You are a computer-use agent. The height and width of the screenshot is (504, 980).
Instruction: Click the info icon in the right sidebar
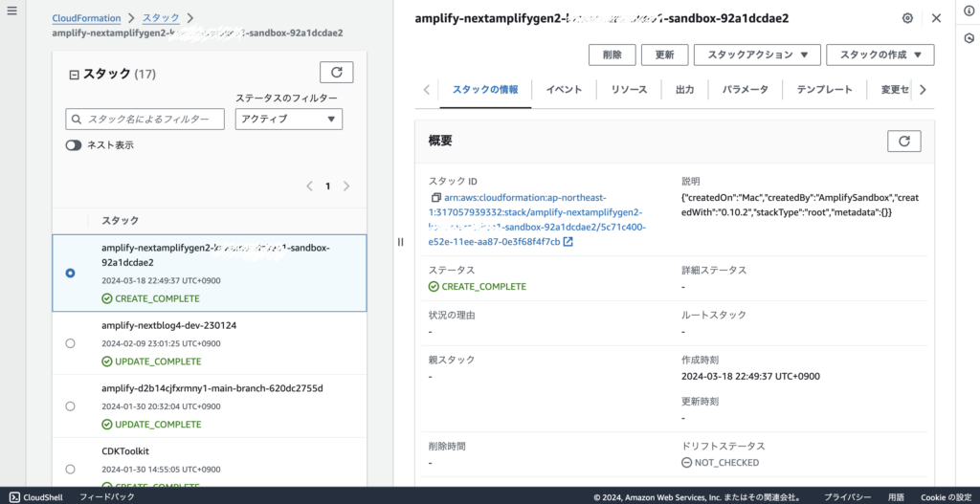tap(969, 11)
